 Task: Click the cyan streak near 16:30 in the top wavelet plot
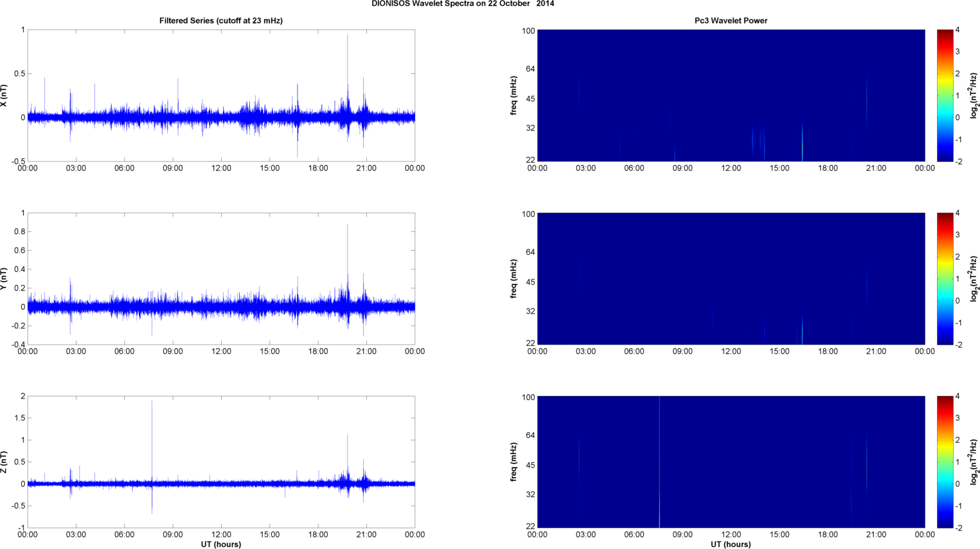click(x=802, y=141)
